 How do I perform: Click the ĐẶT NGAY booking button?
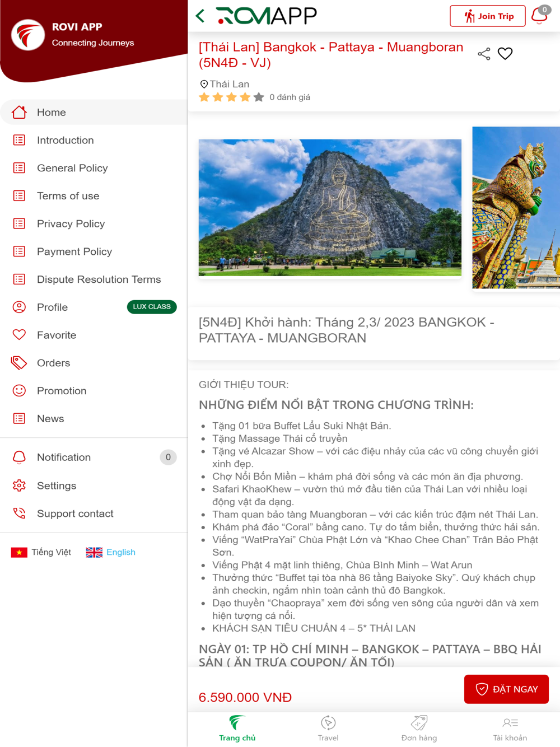[506, 689]
